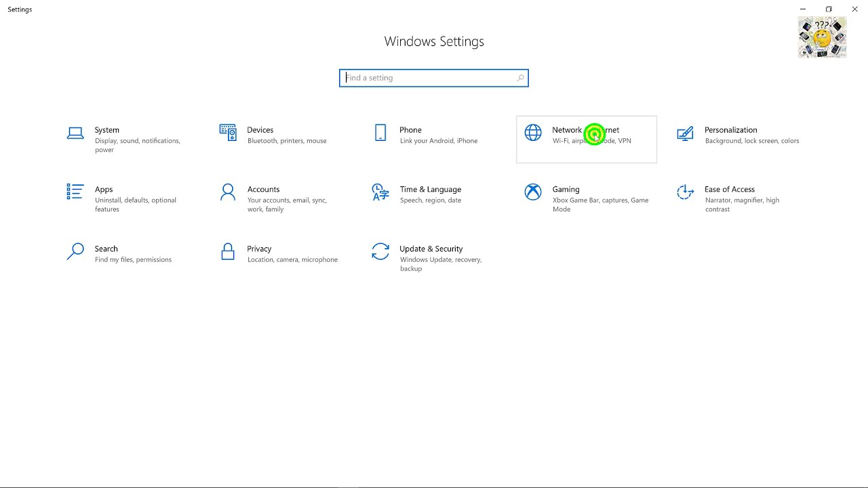
Task: Click 'Speech, region, date' description
Action: [431, 201]
